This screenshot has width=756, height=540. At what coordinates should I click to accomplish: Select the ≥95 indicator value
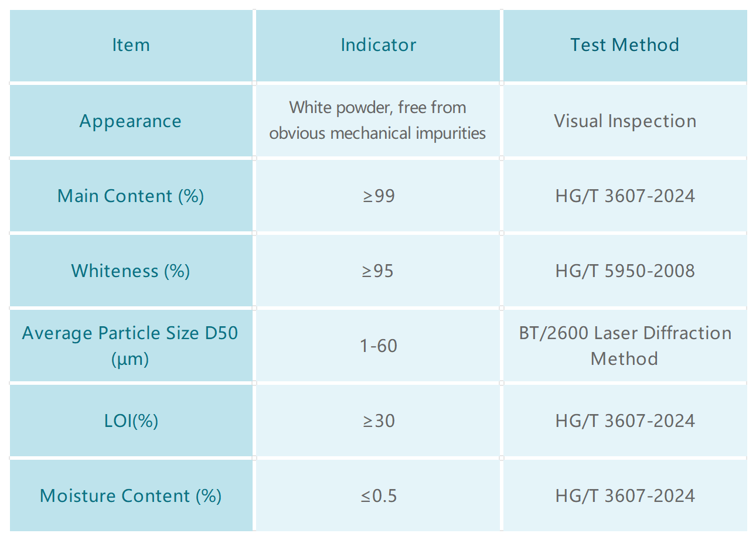378,271
